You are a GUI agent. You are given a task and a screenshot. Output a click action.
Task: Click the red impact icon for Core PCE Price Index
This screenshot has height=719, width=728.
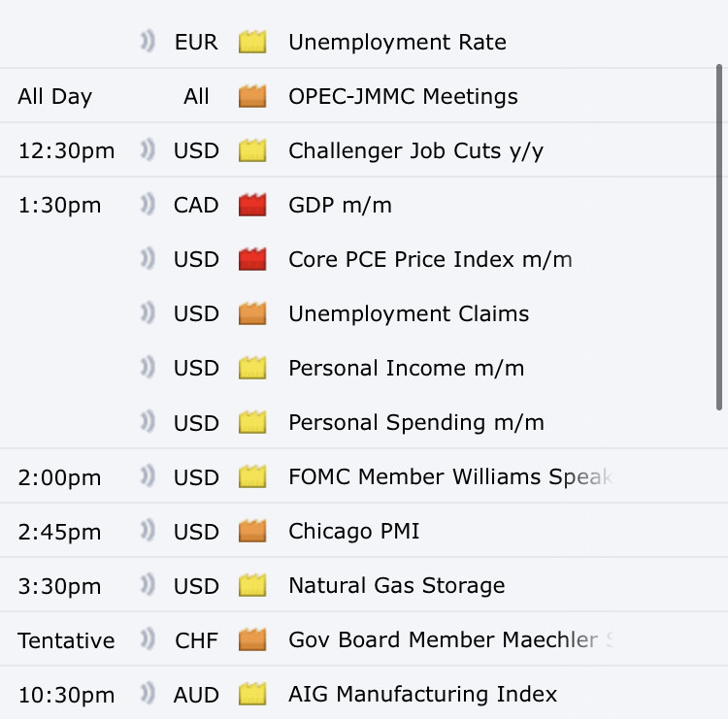pyautogui.click(x=252, y=260)
